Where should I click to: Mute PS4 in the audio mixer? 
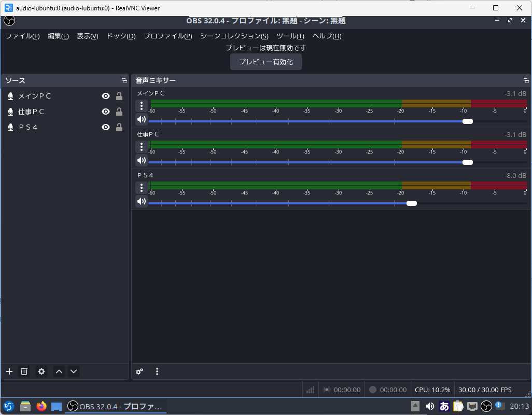click(x=142, y=202)
